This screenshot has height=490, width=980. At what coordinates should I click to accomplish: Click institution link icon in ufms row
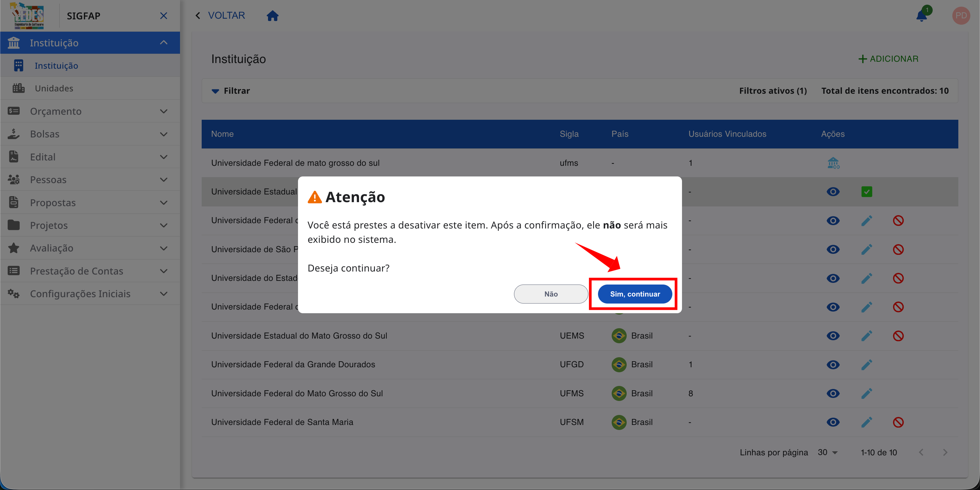point(833,163)
